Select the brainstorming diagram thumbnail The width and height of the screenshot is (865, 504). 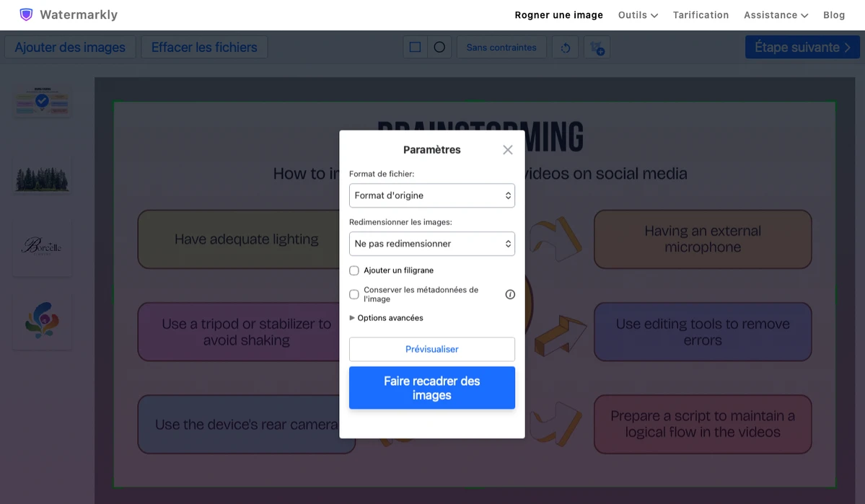[x=43, y=101]
